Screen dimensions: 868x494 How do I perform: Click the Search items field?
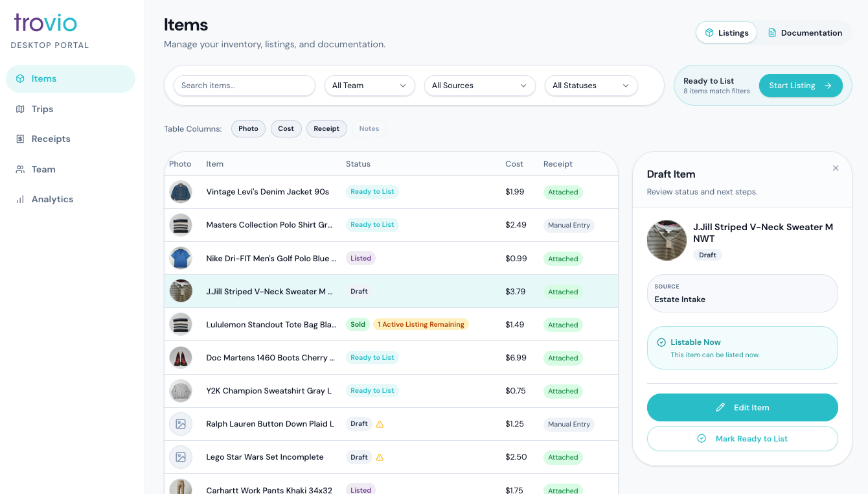[x=244, y=86]
